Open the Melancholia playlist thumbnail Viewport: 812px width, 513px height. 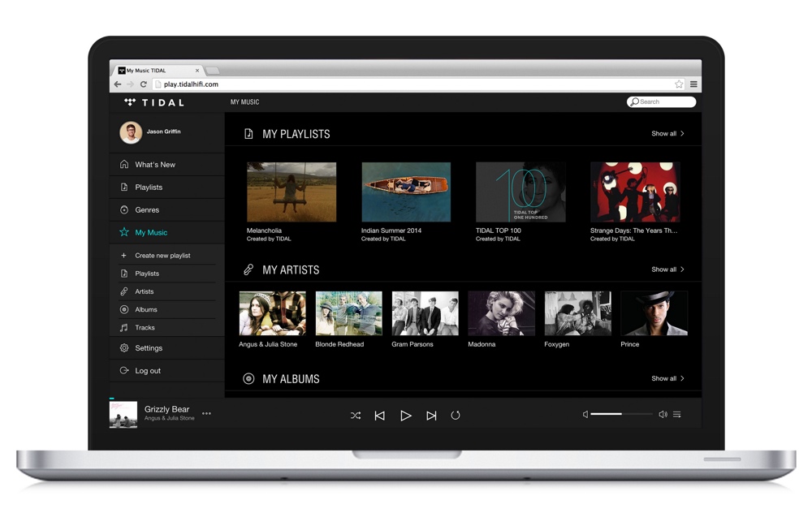coord(292,192)
